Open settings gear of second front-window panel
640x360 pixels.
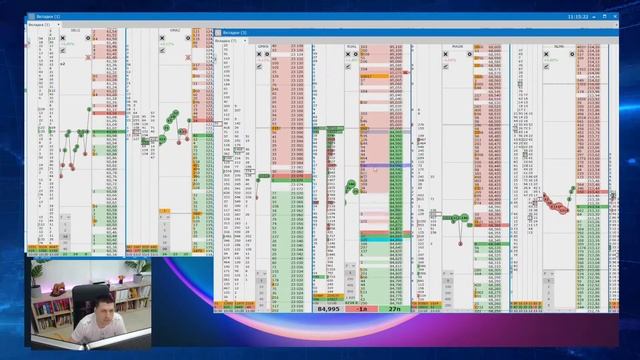tap(356, 54)
